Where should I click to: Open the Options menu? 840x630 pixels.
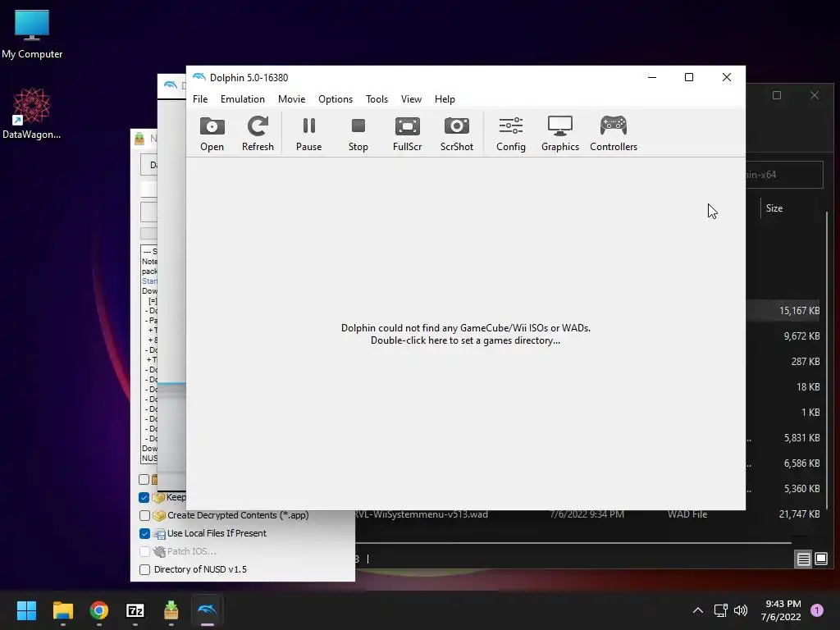336,99
